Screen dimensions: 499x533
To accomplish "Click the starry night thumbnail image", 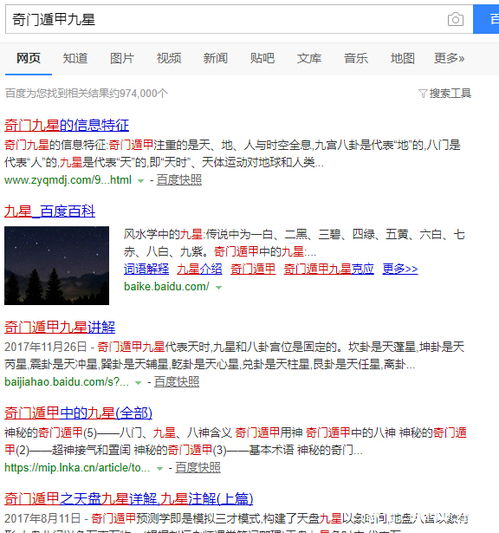I will [56, 265].
